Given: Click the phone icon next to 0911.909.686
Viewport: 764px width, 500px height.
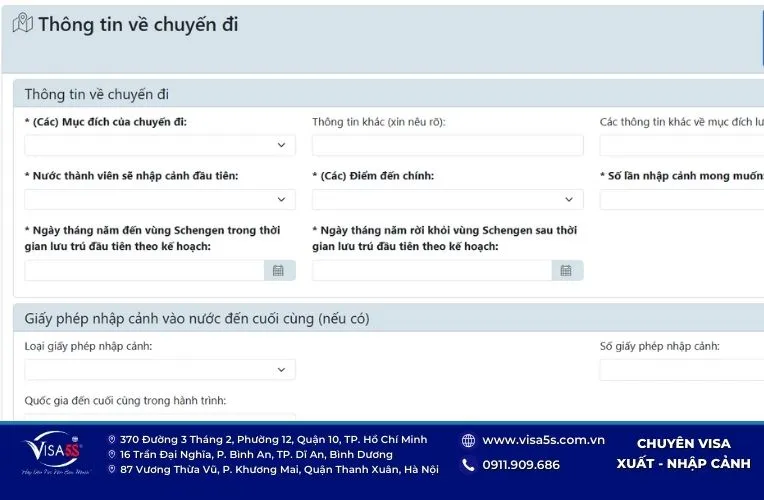Looking at the screenshot, I should pos(468,465).
